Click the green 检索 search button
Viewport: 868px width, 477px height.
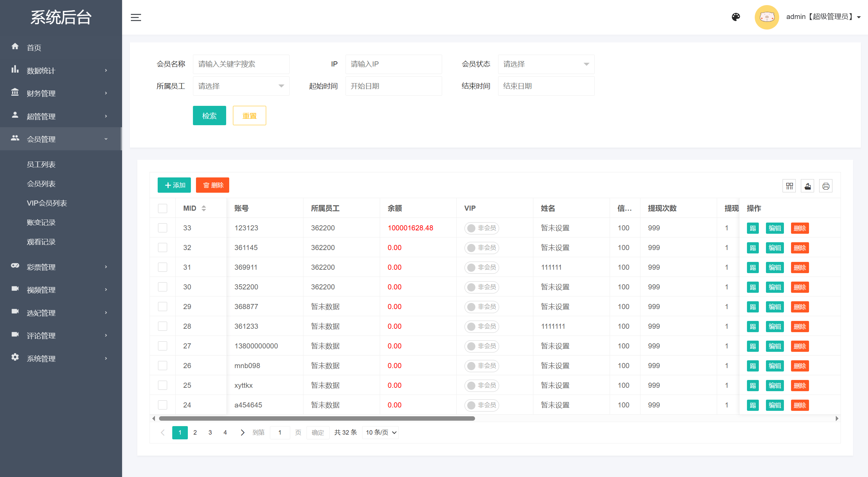pos(209,116)
